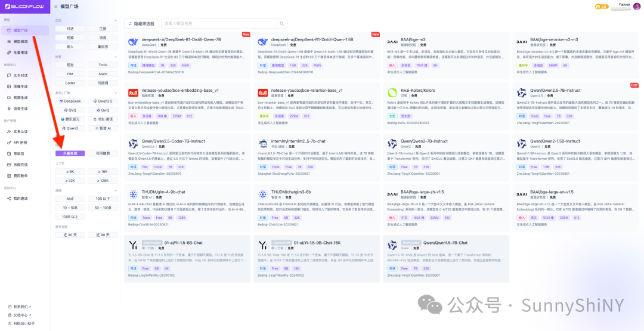Select the 近 30 天 release date filter

coord(70,235)
